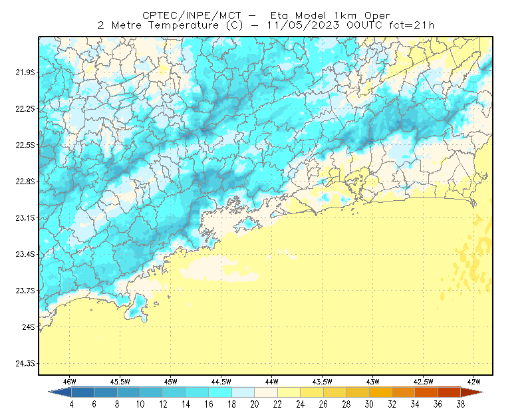Click the longitude label '43.5W'
The image size is (532, 411).
click(x=323, y=382)
